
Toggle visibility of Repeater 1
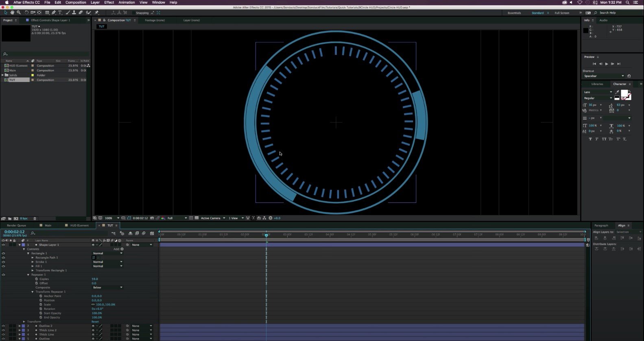point(3,275)
